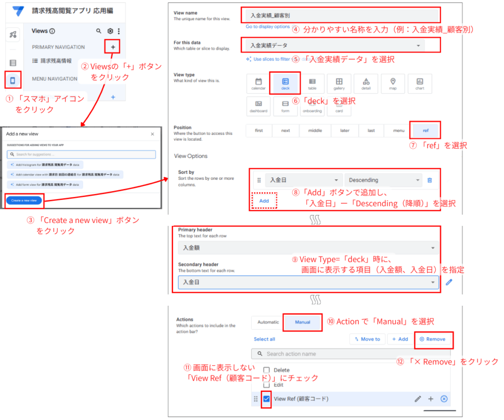Select the ref position option
504x420 pixels.
[425, 130]
